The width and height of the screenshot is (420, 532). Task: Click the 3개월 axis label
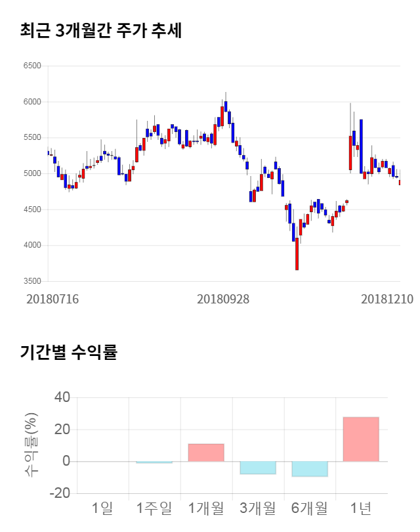[258, 508]
